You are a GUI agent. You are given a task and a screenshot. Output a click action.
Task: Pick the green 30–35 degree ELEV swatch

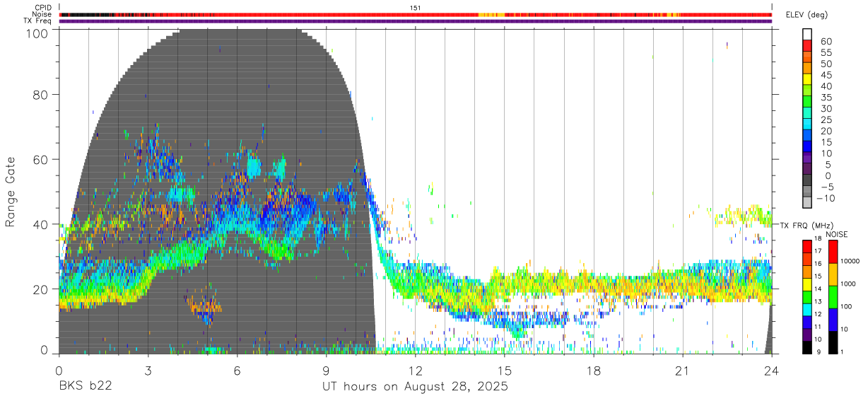(807, 101)
